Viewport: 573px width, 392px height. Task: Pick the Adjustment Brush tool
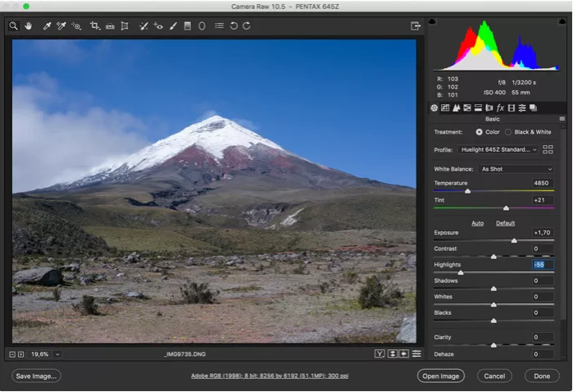point(173,26)
